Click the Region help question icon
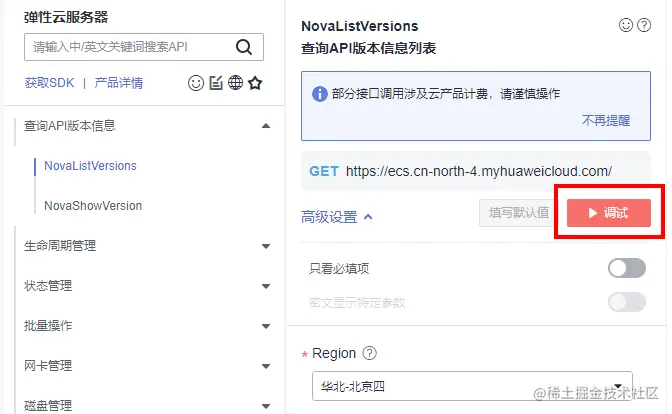This screenshot has width=672, height=414. point(369,353)
